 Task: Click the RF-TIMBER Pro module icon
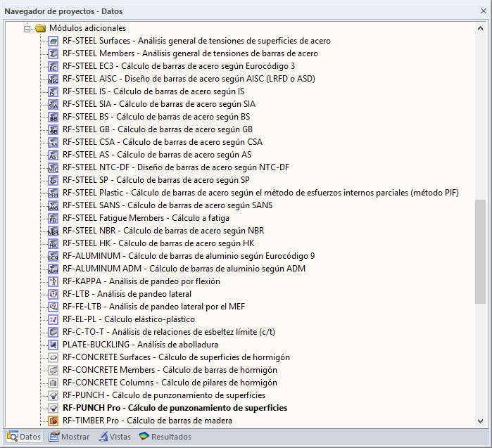53,421
